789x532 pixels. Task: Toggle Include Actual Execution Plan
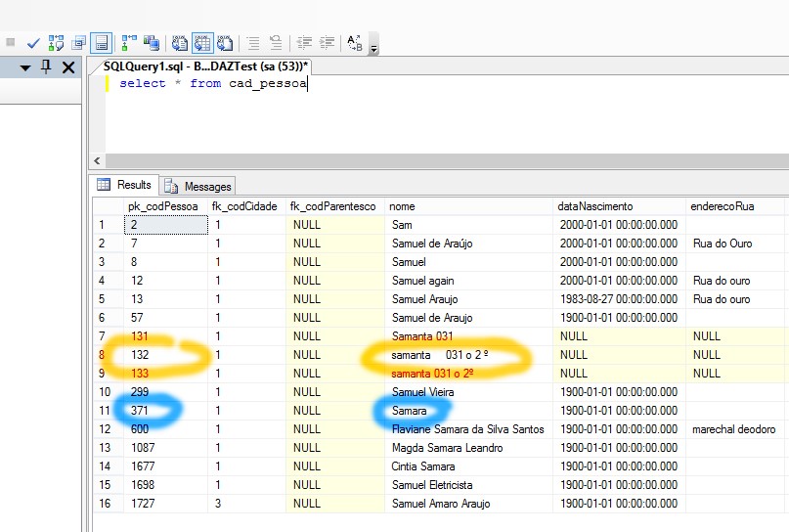point(129,43)
